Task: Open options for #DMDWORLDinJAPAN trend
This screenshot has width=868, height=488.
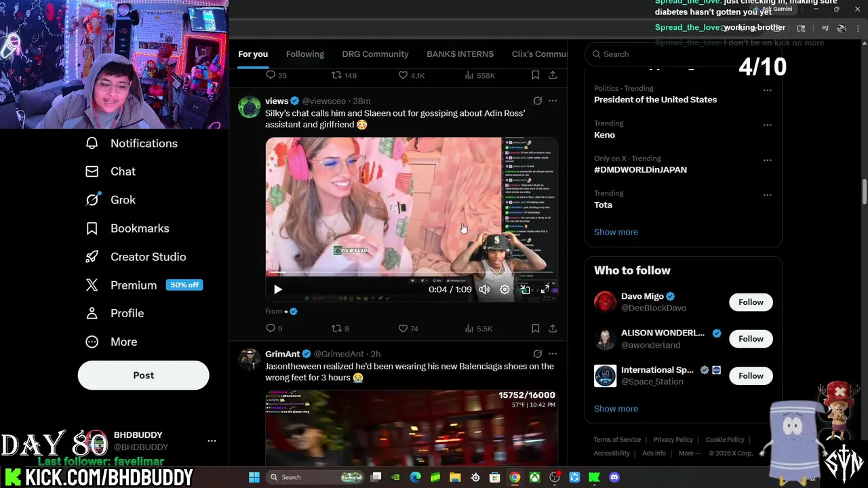Action: 767,161
